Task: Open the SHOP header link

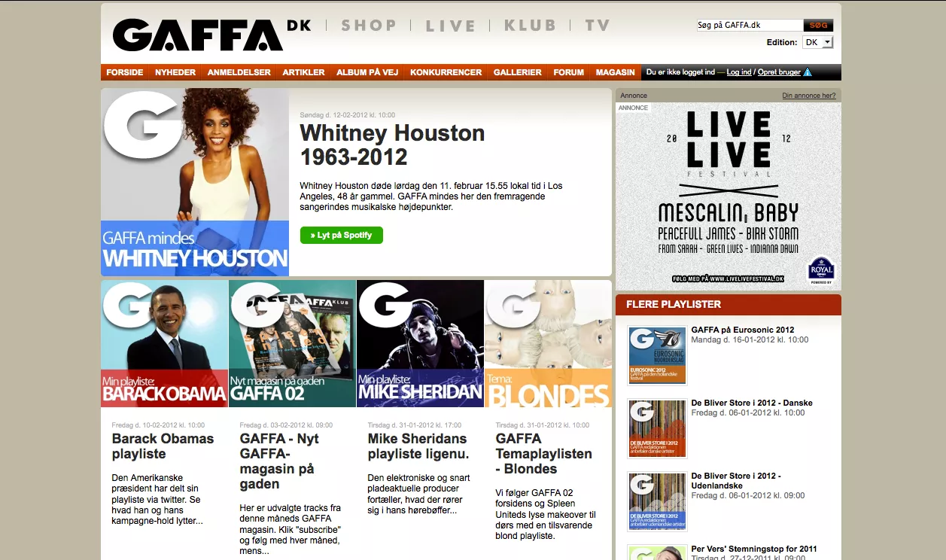Action: [368, 26]
